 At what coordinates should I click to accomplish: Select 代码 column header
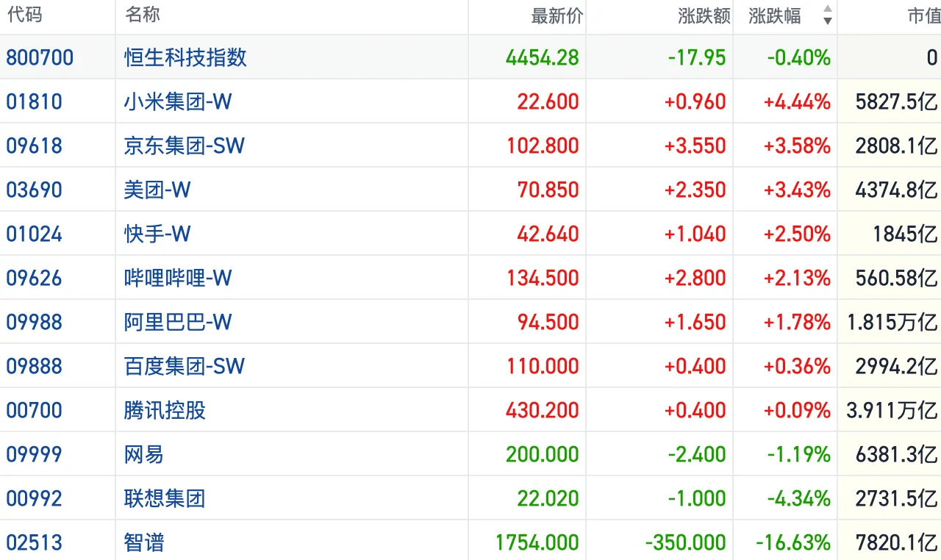(24, 15)
